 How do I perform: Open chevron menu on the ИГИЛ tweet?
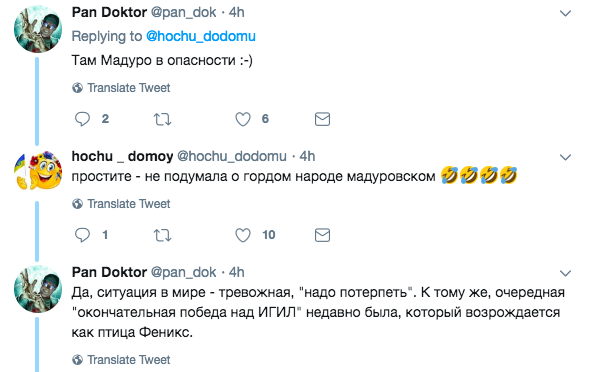tap(565, 273)
